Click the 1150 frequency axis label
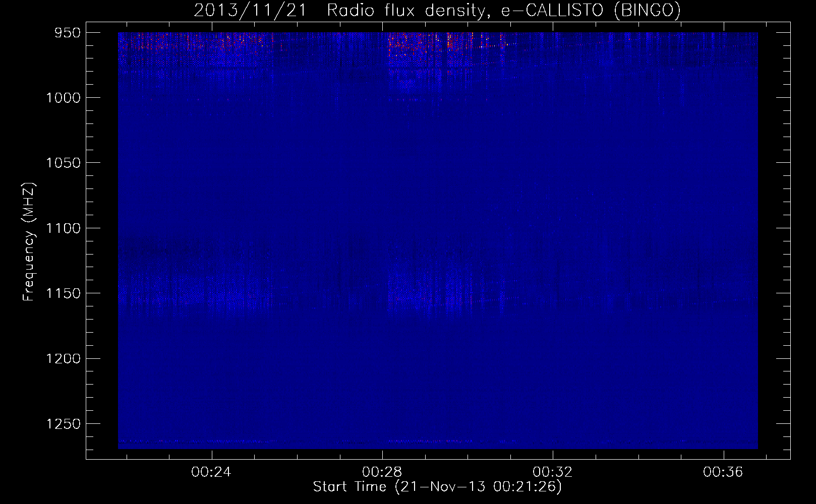Viewport: 816px width, 504px height. (x=64, y=293)
